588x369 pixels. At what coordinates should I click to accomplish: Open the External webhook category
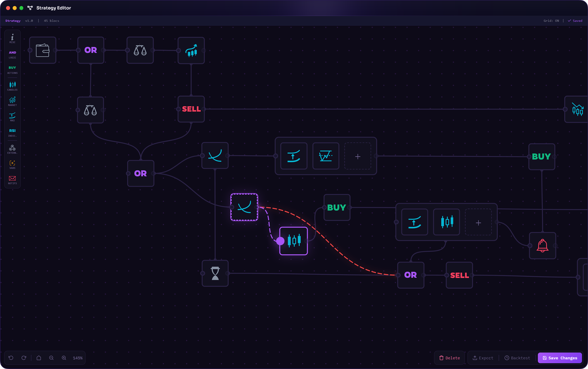click(12, 149)
